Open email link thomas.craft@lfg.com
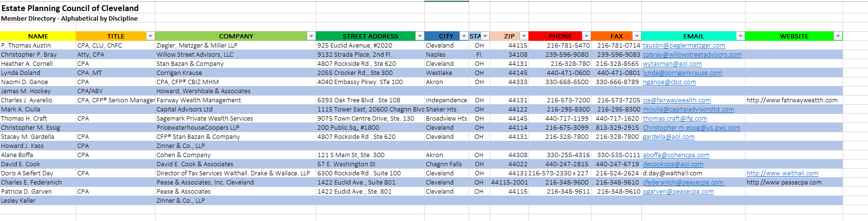Image resolution: width=868 pixels, height=221 pixels. click(x=675, y=119)
